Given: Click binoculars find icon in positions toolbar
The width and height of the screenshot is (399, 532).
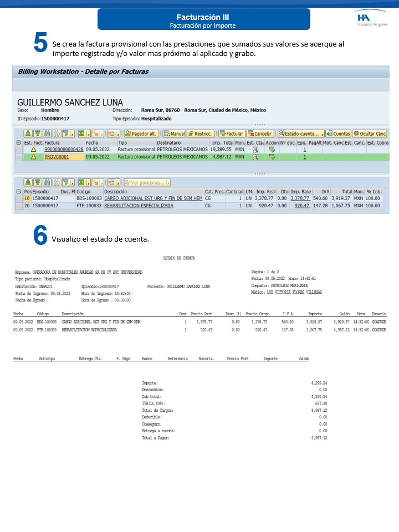Looking at the screenshot, I should (x=47, y=182).
